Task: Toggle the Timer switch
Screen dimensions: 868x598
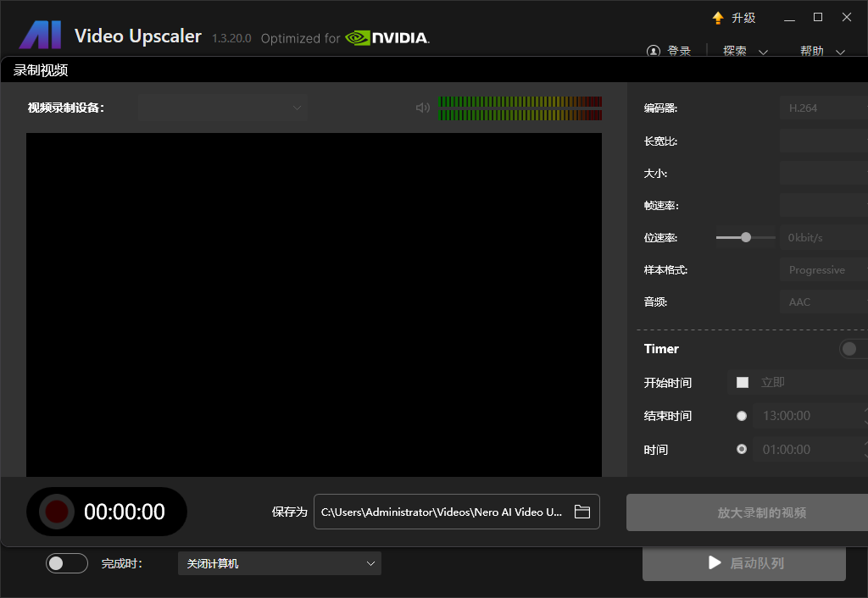Action: coord(853,349)
